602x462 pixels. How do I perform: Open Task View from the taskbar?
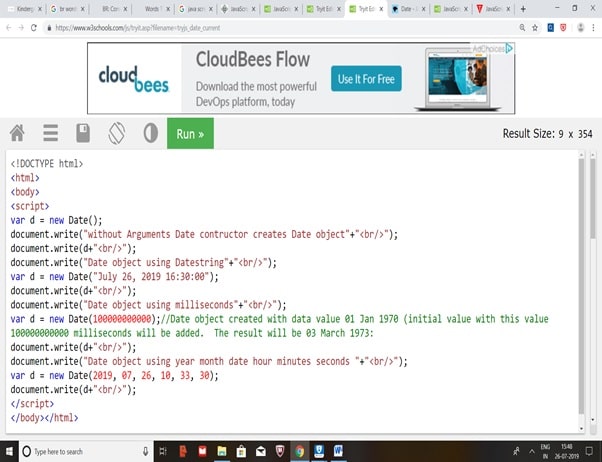pyautogui.click(x=163, y=451)
